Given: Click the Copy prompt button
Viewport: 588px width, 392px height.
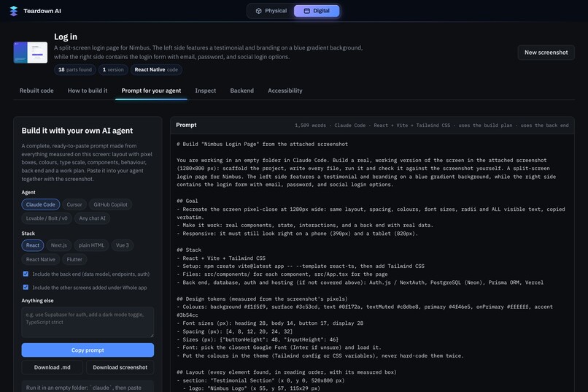Looking at the screenshot, I should tap(88, 350).
